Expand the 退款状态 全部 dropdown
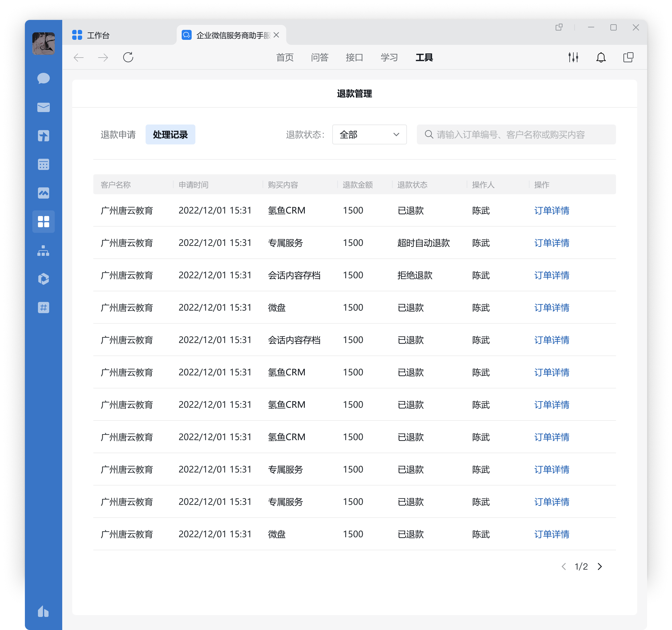The image size is (672, 630). tap(369, 134)
